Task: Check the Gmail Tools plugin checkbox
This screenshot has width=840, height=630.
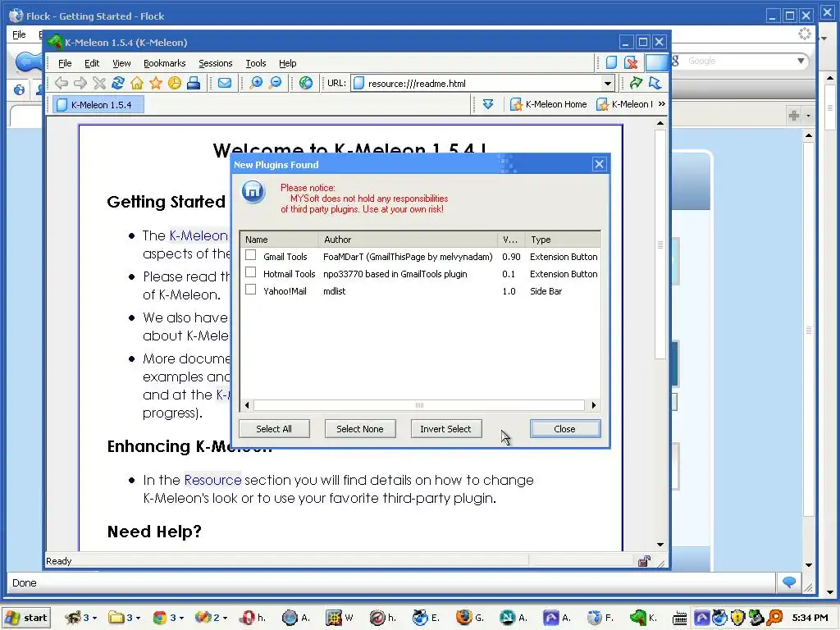Action: point(251,256)
